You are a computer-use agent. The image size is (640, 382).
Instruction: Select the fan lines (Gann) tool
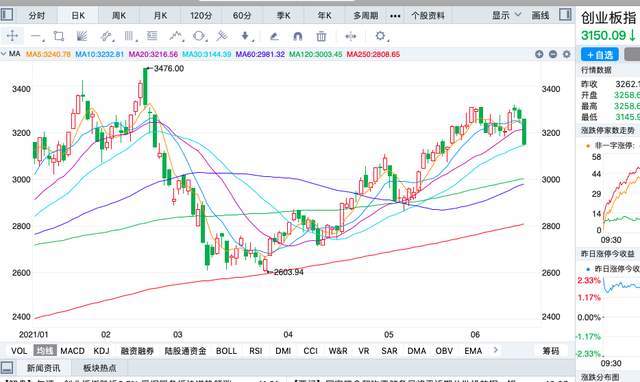pyautogui.click(x=82, y=36)
